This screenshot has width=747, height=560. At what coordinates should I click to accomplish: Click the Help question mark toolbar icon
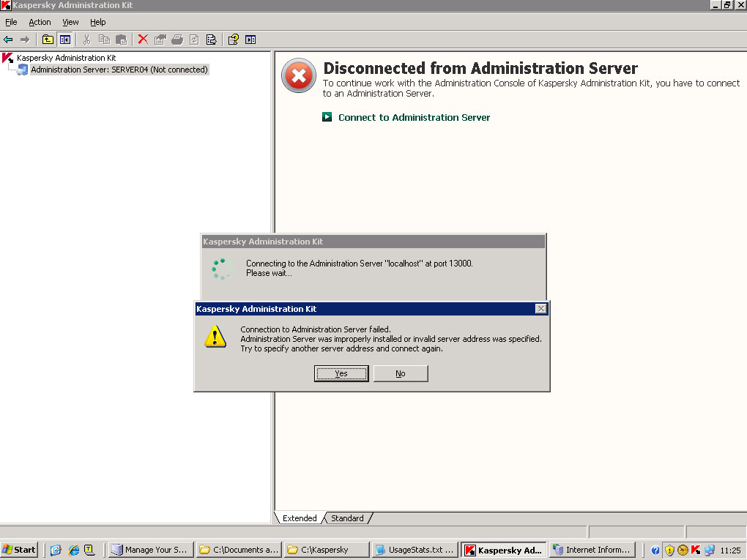[233, 40]
